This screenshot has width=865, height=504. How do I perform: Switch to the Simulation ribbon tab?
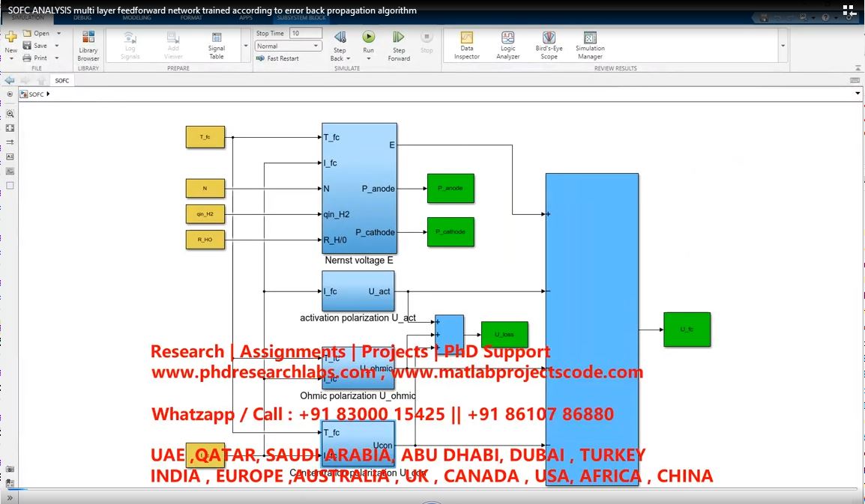pos(28,18)
